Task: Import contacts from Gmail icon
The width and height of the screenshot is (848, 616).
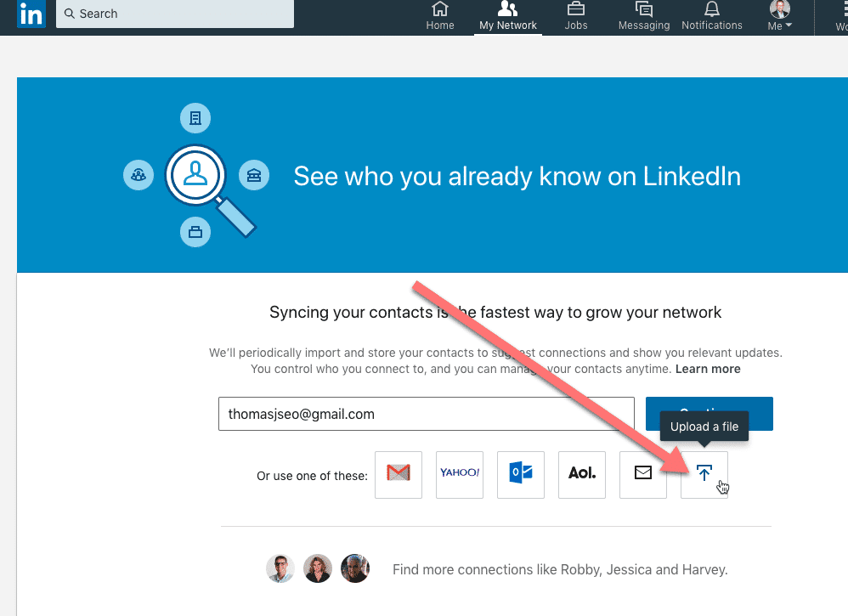Action: pyautogui.click(x=399, y=475)
